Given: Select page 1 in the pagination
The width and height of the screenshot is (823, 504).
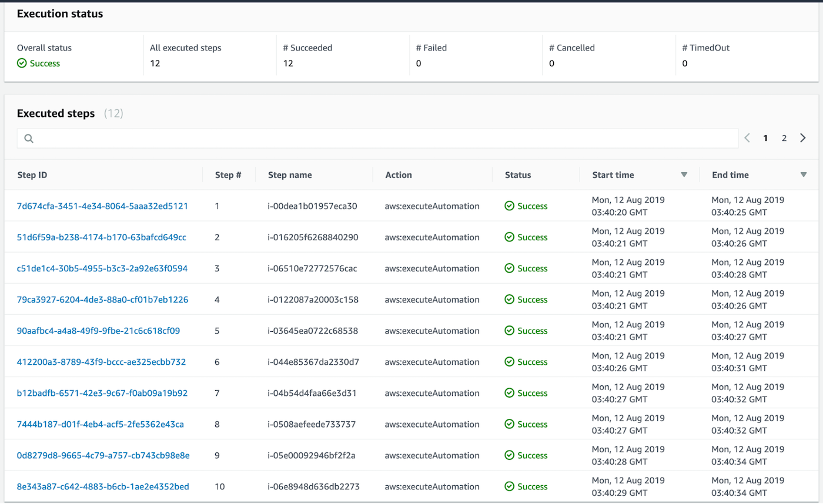Looking at the screenshot, I should coord(765,138).
